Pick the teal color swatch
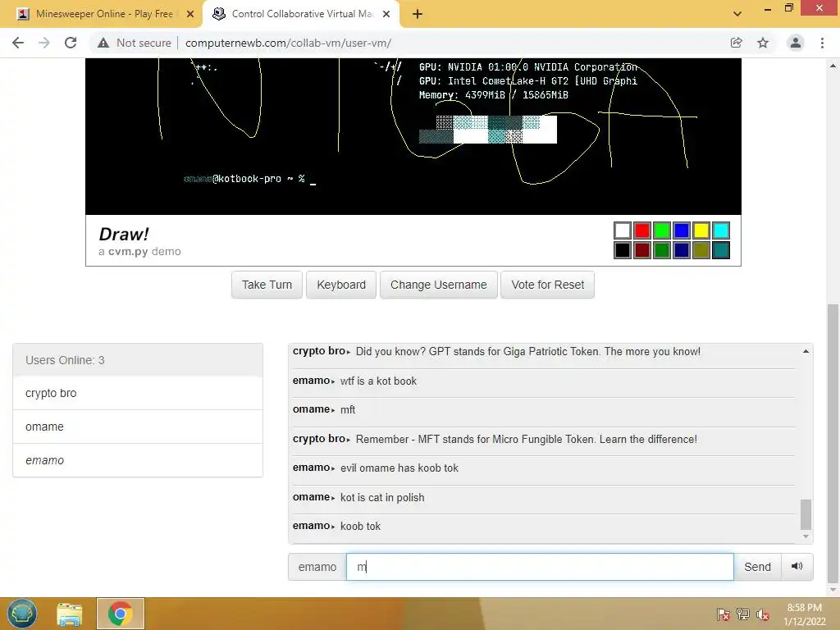This screenshot has width=840, height=630. click(x=721, y=250)
